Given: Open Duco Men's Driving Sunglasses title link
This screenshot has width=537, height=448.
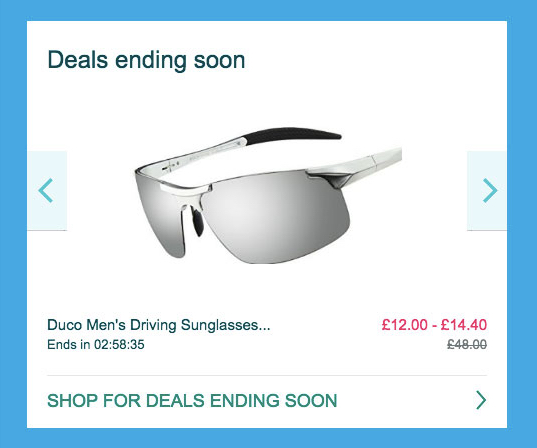Looking at the screenshot, I should pos(159,325).
